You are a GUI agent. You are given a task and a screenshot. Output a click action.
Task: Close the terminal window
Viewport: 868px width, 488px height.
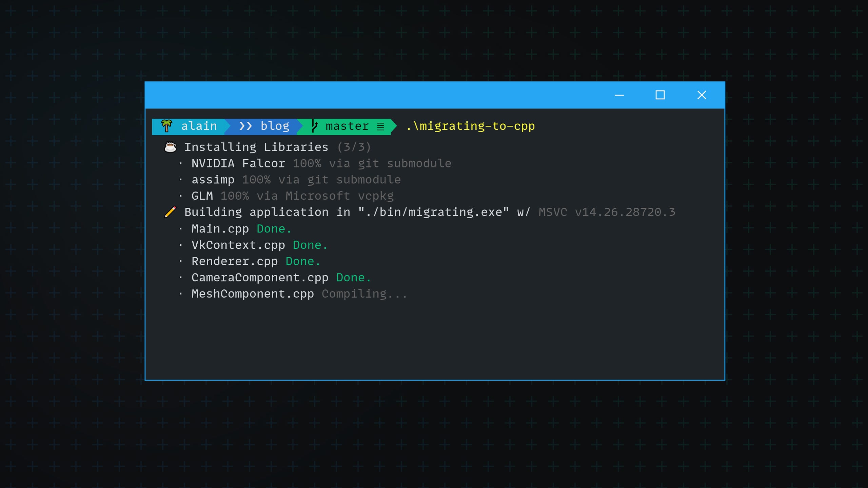point(702,95)
